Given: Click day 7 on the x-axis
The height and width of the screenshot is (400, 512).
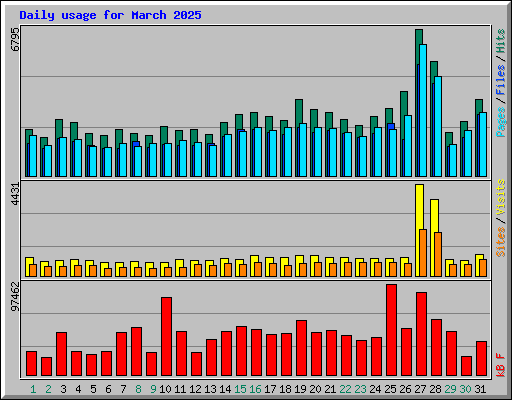Looking at the screenshot, I should [123, 389].
